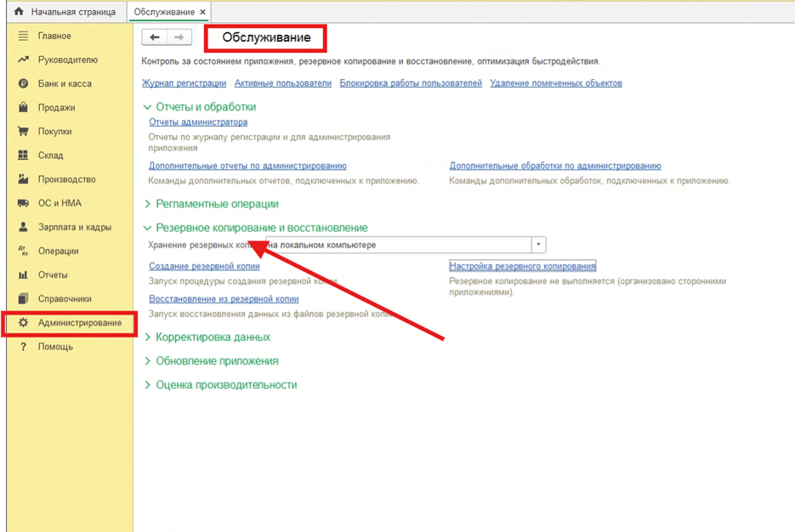795x532 pixels.
Task: Collapse the Отчеты и обработки section
Action: 148,107
